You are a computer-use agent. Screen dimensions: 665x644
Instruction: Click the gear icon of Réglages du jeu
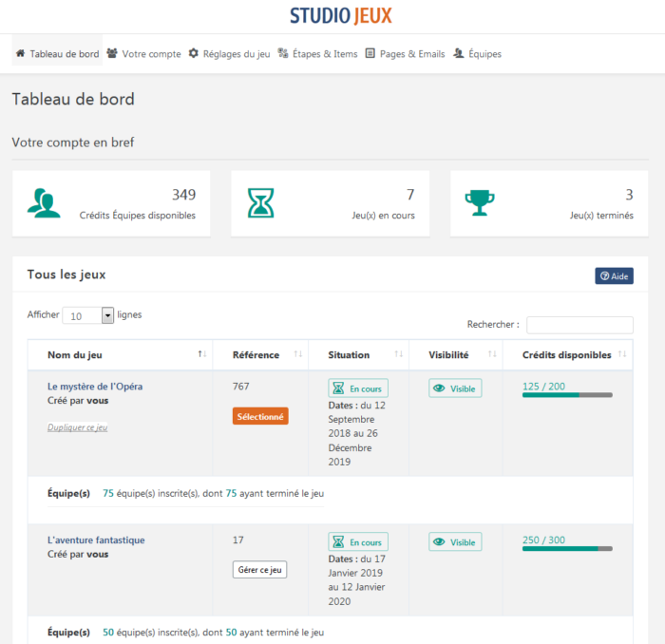click(x=194, y=54)
